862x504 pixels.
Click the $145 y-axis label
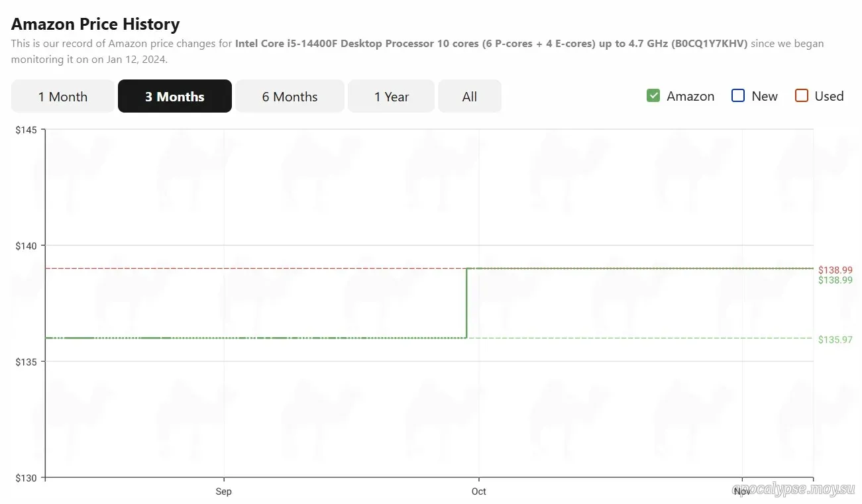coord(27,129)
